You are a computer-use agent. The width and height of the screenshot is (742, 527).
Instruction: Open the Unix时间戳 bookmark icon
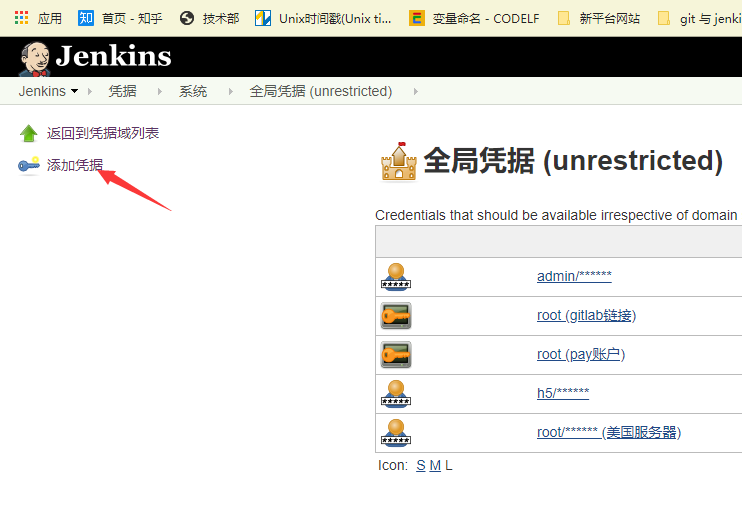tap(263, 18)
